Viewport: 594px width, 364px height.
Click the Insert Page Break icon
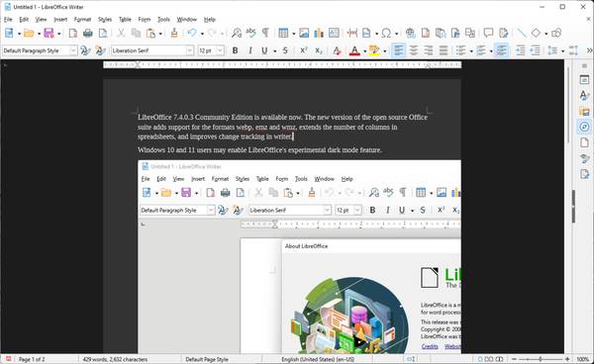click(352, 34)
